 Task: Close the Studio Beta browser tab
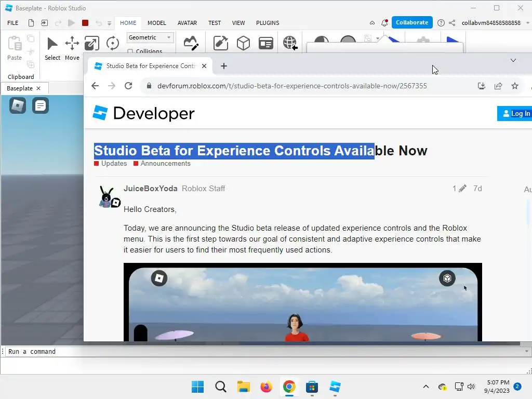[204, 66]
